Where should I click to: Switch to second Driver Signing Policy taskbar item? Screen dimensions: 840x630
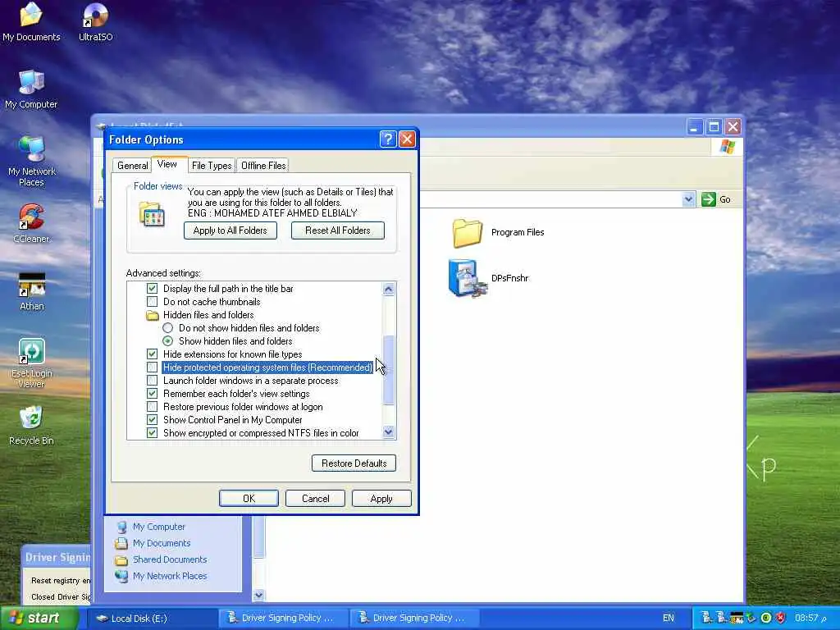[x=413, y=619]
